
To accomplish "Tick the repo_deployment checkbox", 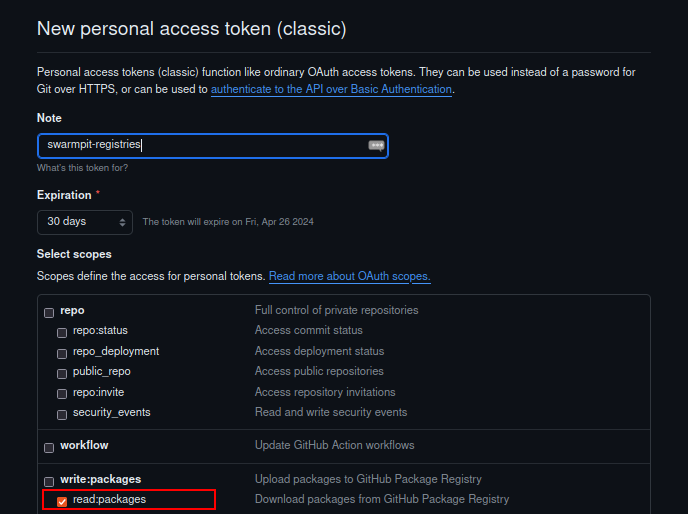I will click(62, 353).
